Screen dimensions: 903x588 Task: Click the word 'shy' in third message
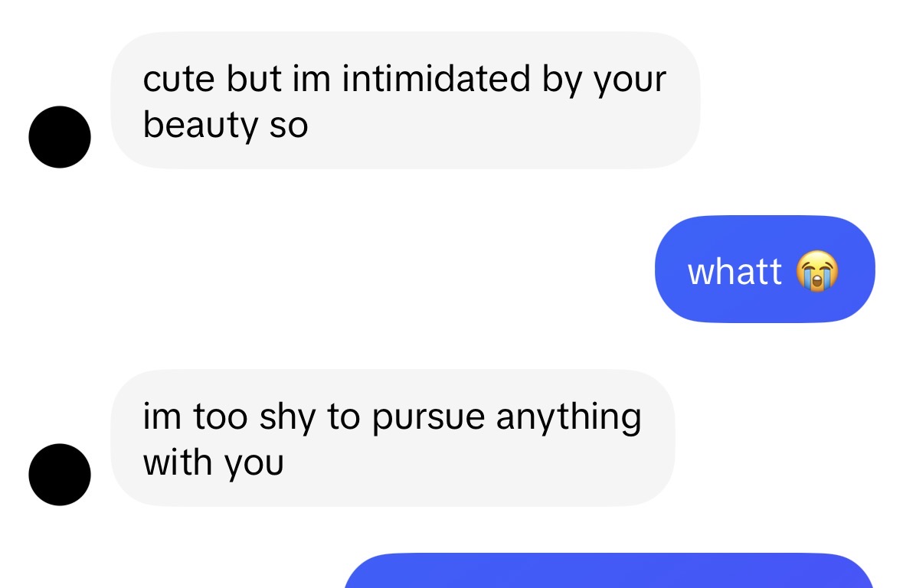[286, 417]
